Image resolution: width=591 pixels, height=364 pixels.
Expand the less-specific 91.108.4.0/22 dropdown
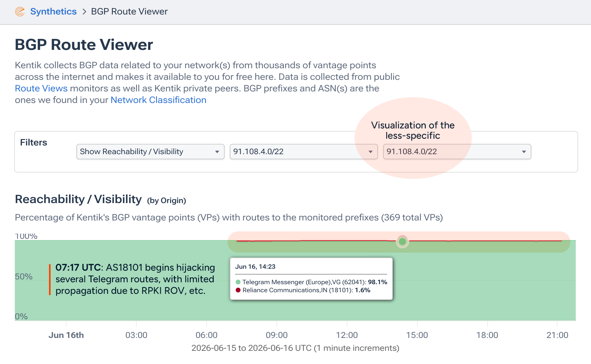457,152
